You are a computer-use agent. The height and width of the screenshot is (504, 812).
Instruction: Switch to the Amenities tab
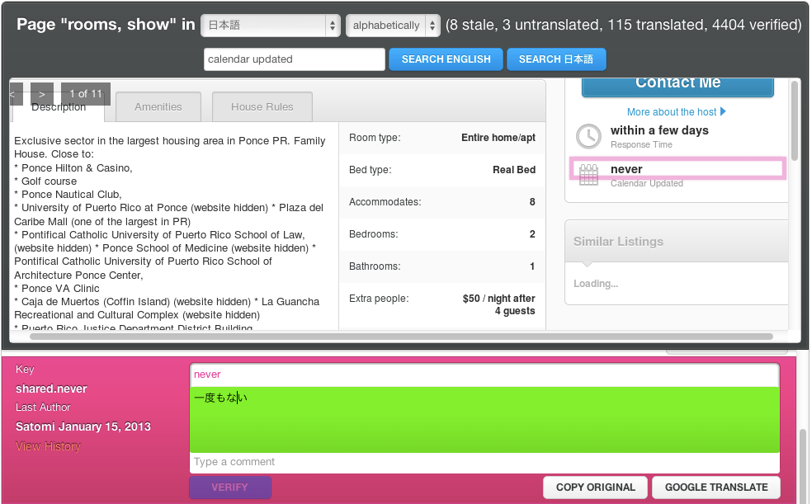point(158,106)
